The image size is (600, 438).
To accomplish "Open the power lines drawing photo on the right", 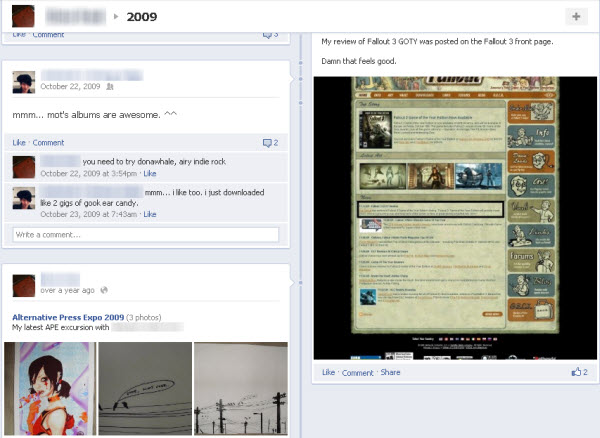I will (x=240, y=389).
